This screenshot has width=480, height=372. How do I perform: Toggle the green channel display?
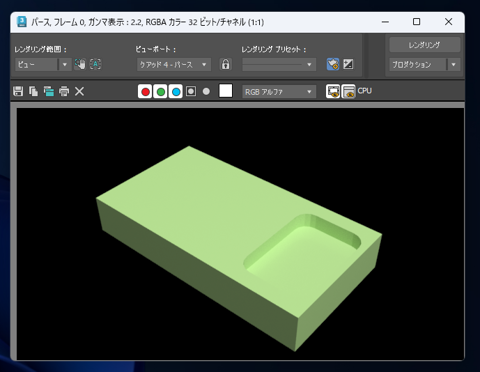point(161,91)
